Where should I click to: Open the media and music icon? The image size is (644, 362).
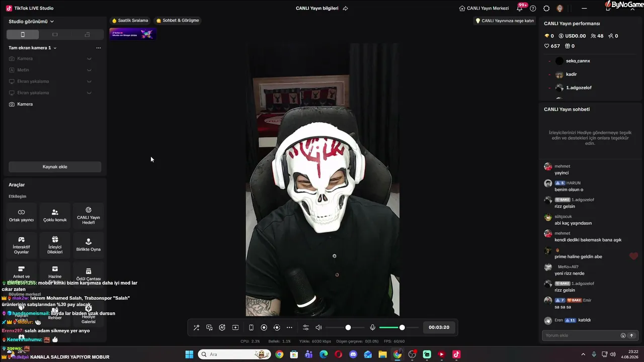pyautogui.click(x=209, y=327)
